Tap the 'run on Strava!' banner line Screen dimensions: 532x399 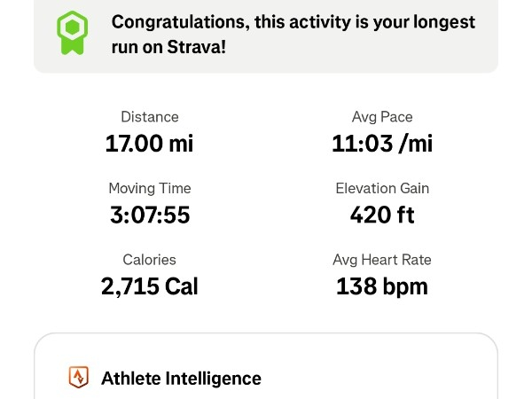[x=168, y=46]
